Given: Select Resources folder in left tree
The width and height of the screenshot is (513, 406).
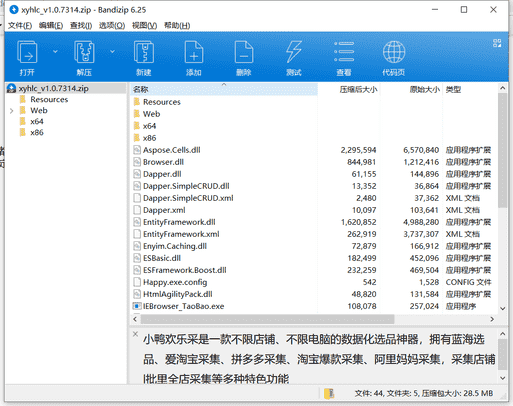Looking at the screenshot, I should [49, 99].
